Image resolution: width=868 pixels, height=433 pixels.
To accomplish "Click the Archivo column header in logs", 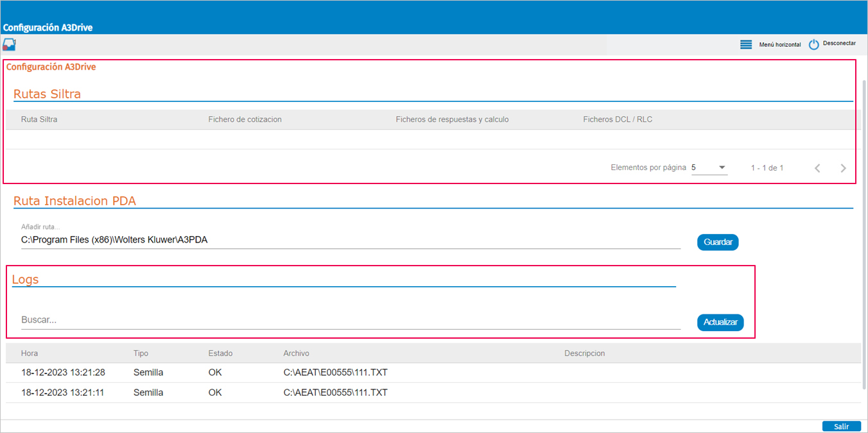I will click(296, 353).
